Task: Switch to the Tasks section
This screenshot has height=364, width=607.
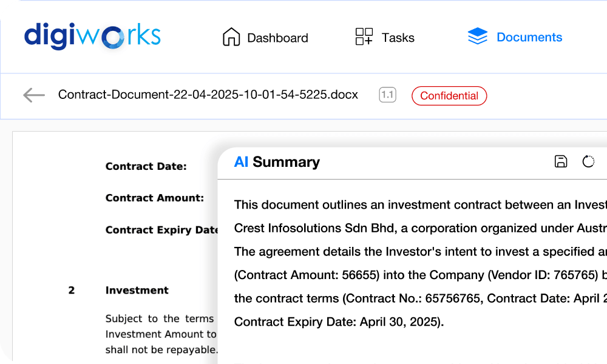Action: (x=398, y=38)
